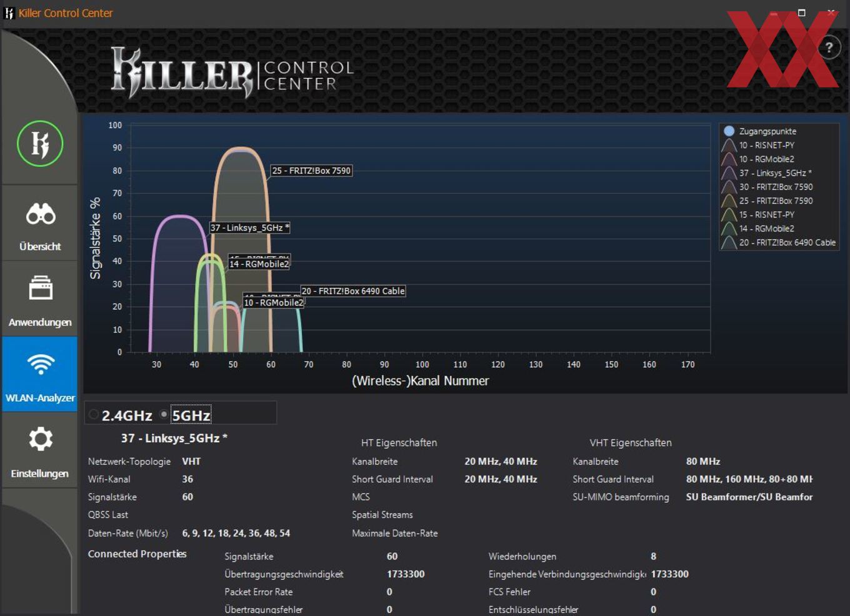Click legend entry 15 - RISNET-PY

coord(766,214)
